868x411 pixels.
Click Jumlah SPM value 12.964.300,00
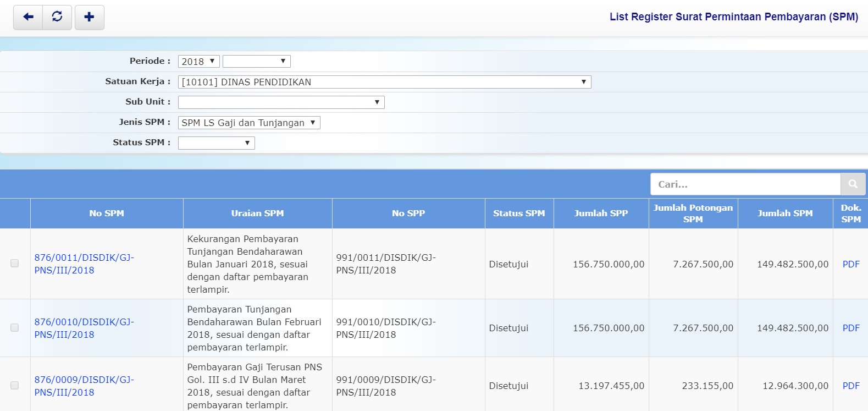point(795,386)
